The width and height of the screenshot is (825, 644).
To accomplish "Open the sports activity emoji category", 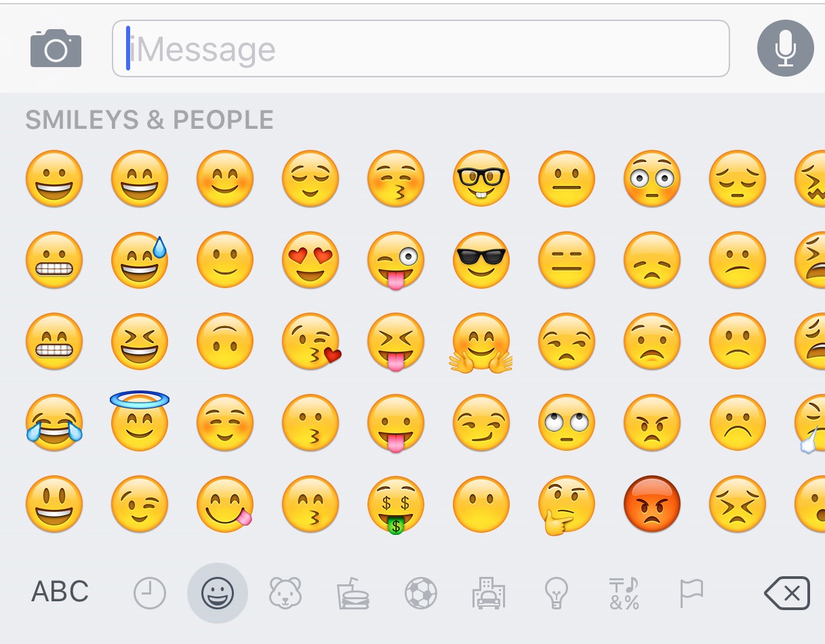I will (421, 594).
